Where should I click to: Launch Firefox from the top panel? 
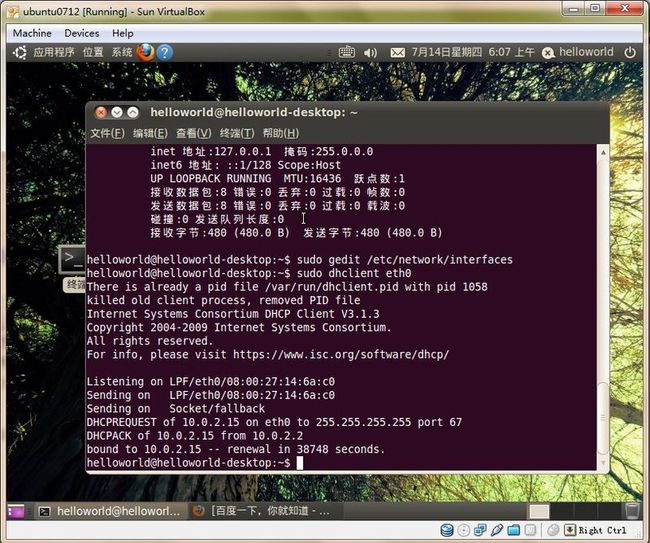145,53
